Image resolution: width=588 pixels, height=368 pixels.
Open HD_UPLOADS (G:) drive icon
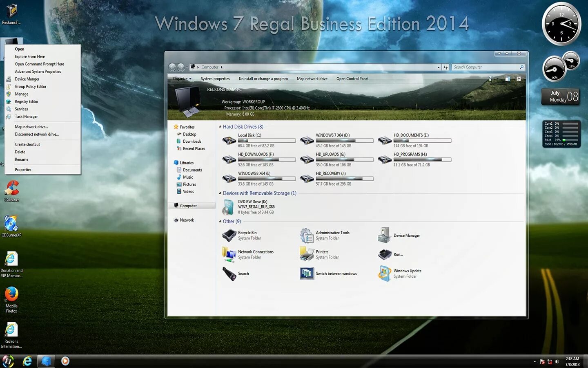(x=307, y=159)
